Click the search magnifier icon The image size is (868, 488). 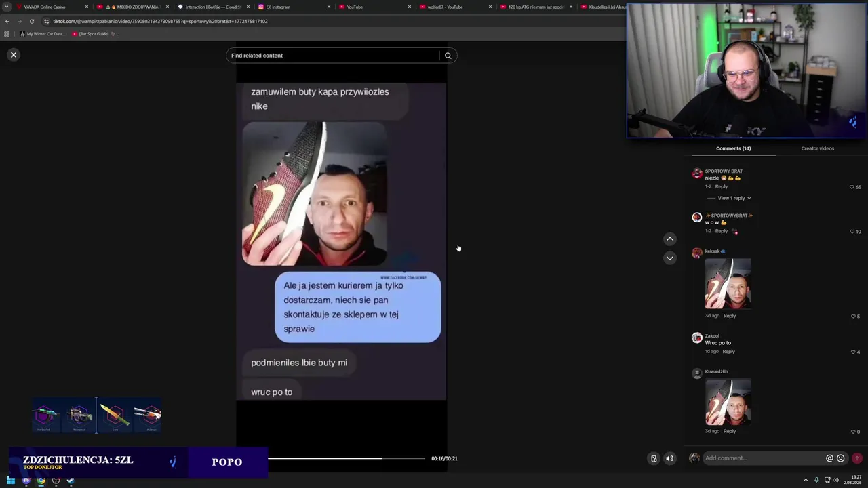448,56
